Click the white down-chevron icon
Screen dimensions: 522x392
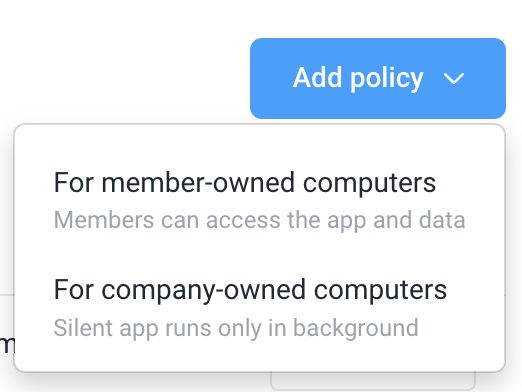click(x=454, y=79)
